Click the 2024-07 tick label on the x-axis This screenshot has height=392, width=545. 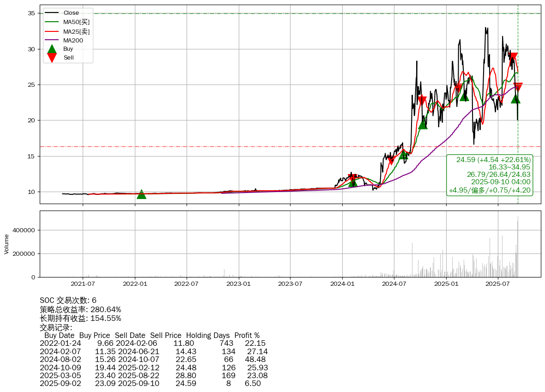pyautogui.click(x=394, y=283)
